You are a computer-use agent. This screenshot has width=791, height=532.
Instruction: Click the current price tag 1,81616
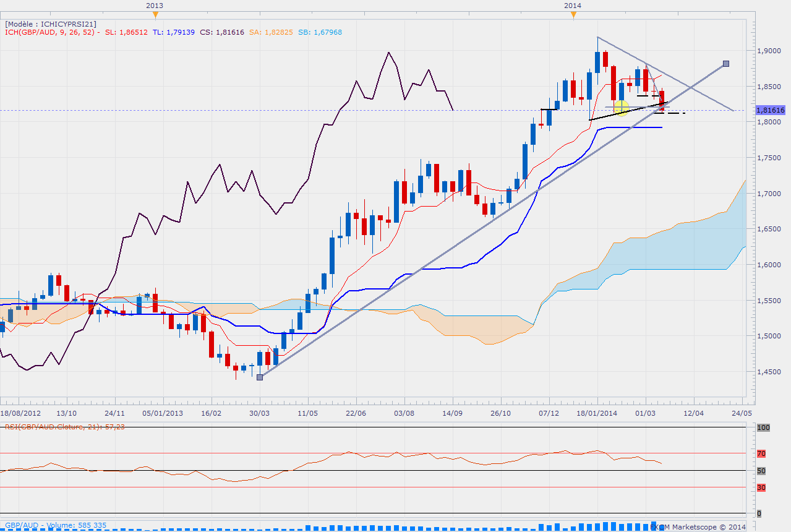pos(770,110)
